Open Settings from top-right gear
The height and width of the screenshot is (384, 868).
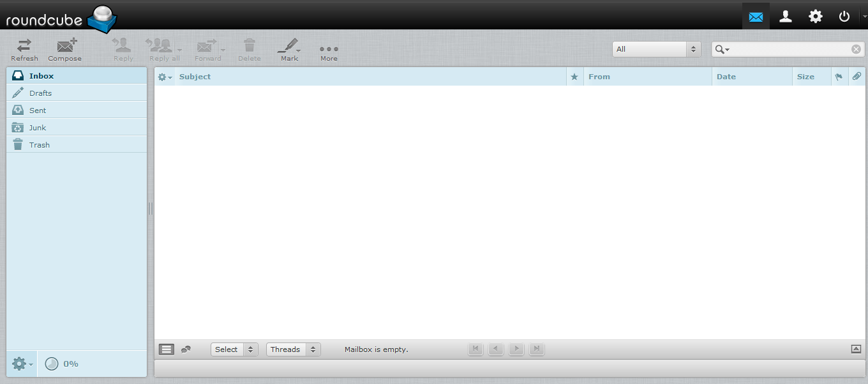(816, 16)
